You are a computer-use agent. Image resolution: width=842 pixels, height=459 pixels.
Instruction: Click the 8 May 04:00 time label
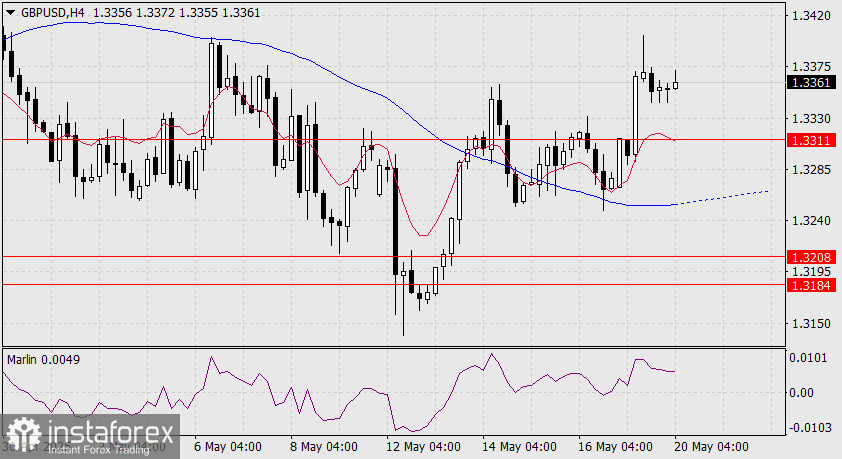(324, 447)
